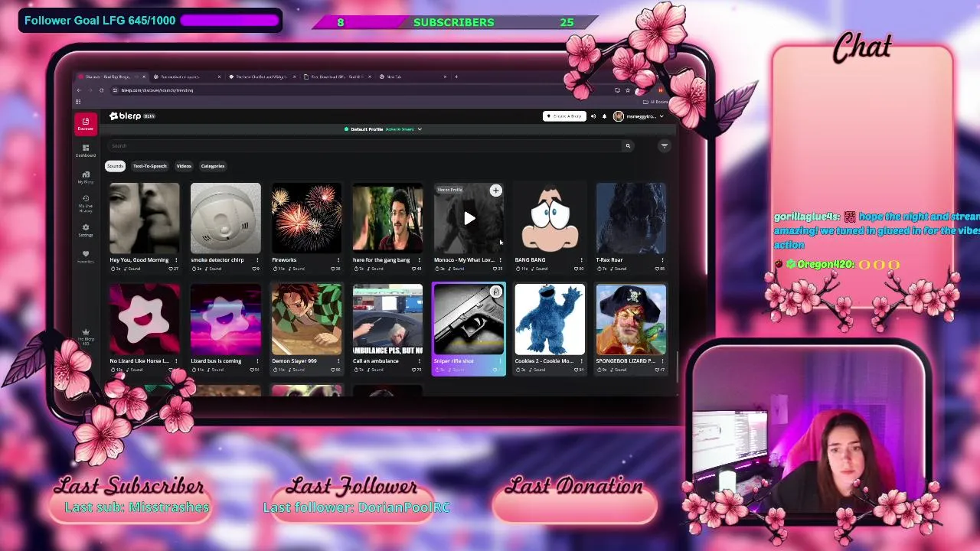Open Dashboard from the Blerp sidebar
The image size is (980, 551).
(x=85, y=150)
